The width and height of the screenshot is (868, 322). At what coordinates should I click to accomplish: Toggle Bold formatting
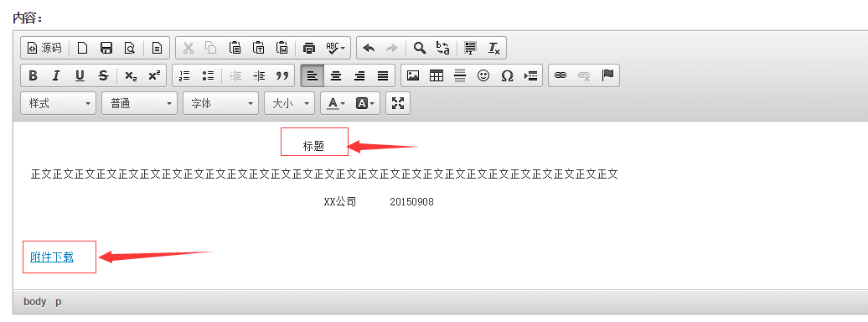click(33, 76)
